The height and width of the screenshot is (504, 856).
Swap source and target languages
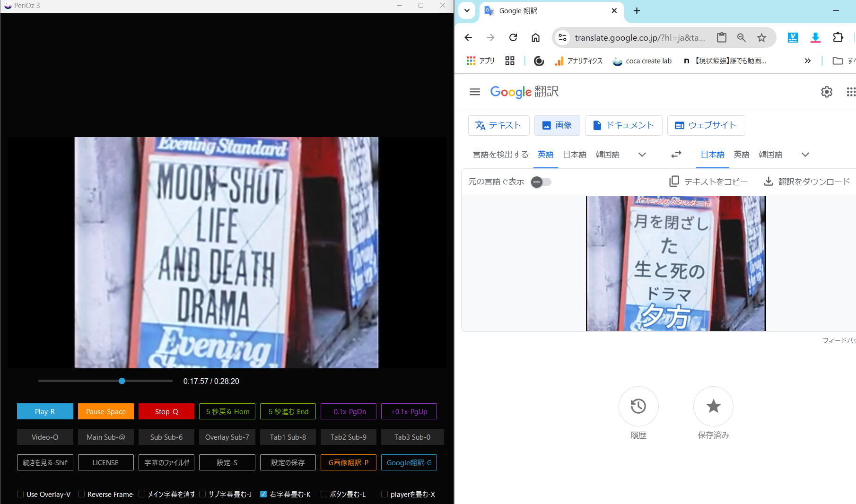tap(676, 155)
